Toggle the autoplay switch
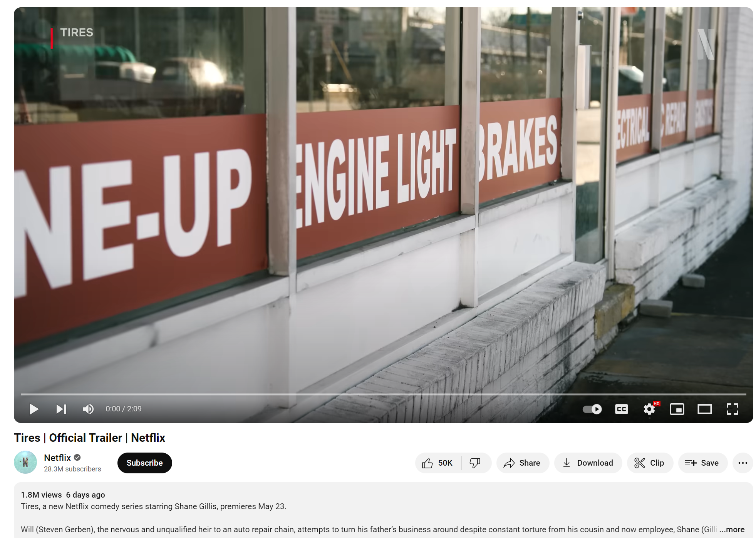Viewport: 756px width, 538px height. click(x=592, y=409)
